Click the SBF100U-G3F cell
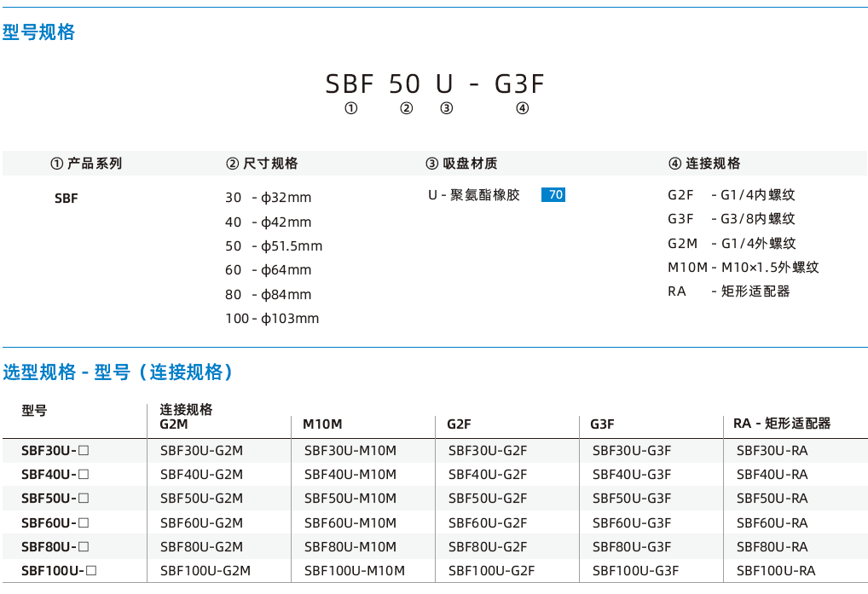The width and height of the screenshot is (868, 594). pos(635,571)
